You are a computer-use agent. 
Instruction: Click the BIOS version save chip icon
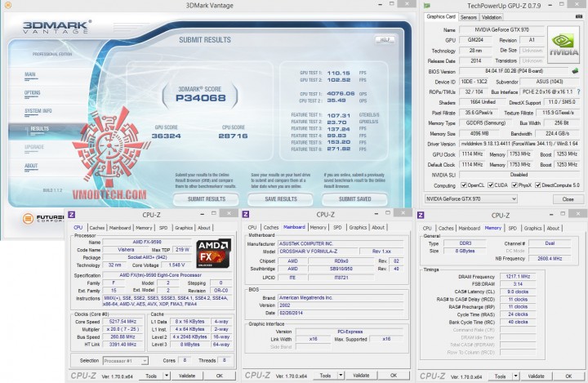[x=575, y=71]
